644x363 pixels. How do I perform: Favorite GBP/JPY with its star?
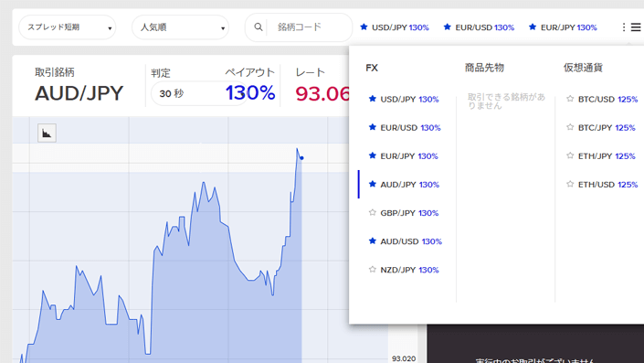[x=372, y=212]
